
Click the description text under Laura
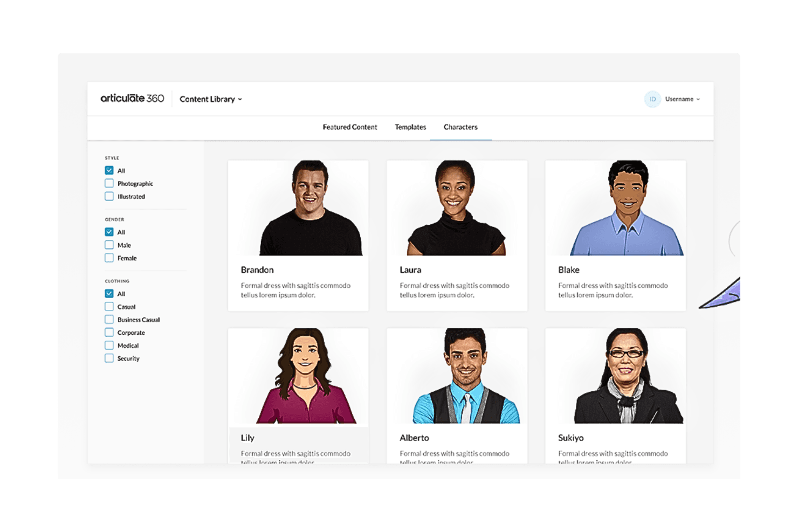tap(455, 290)
